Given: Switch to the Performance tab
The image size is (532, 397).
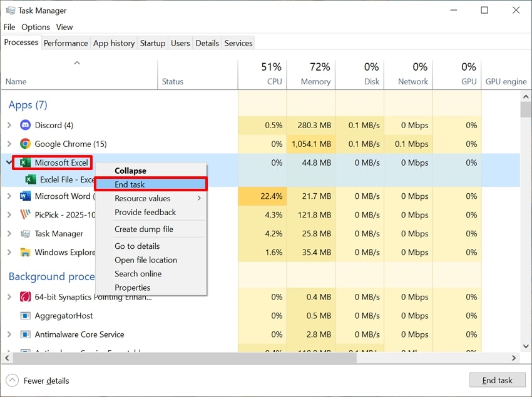Looking at the screenshot, I should coord(66,43).
